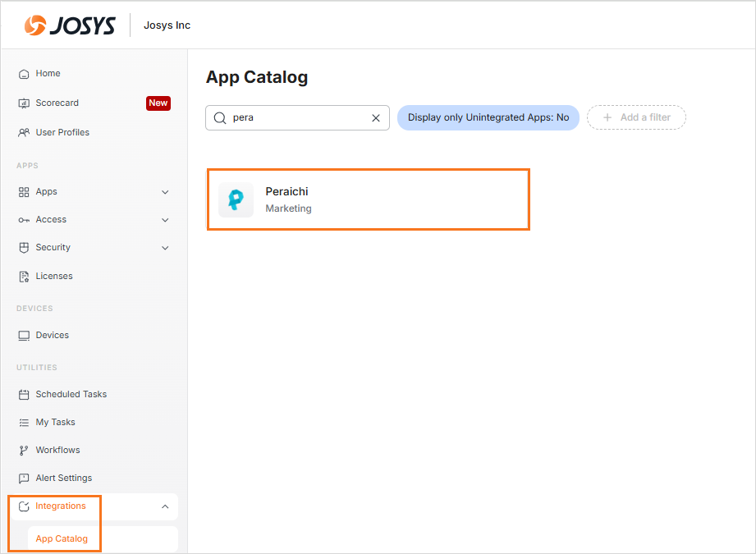This screenshot has height=554, width=756.
Task: Open the App Catalog submenu item
Action: coord(62,539)
